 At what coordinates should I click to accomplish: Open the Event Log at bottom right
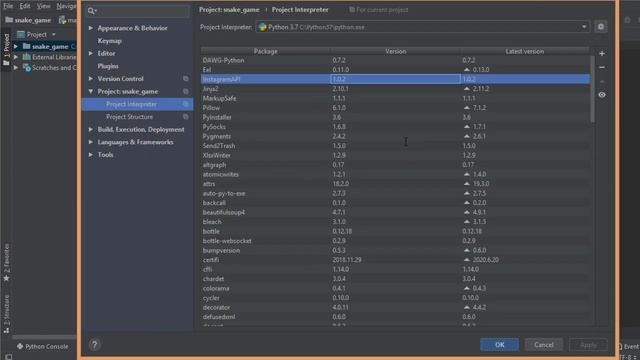point(629,347)
